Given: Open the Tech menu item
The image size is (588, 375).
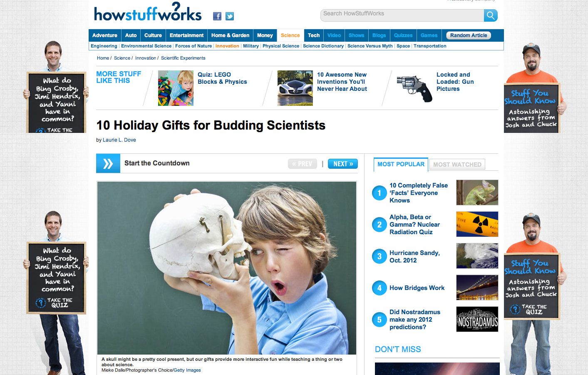Looking at the screenshot, I should click(x=314, y=35).
